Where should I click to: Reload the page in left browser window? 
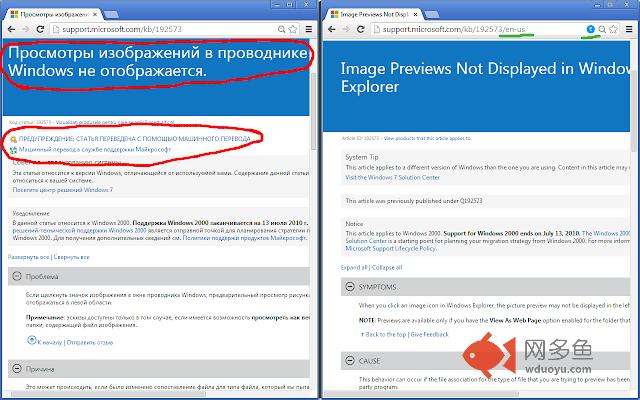point(40,29)
